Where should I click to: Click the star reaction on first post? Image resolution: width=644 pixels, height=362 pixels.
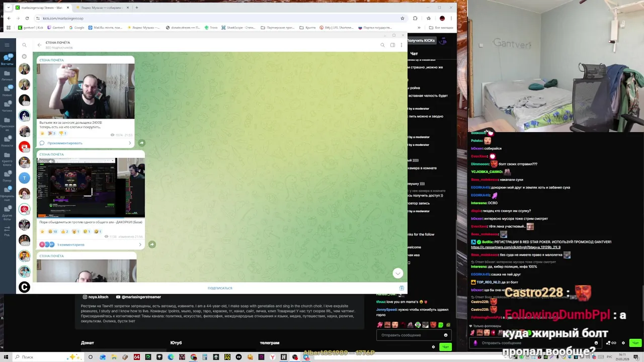[x=42, y=133]
